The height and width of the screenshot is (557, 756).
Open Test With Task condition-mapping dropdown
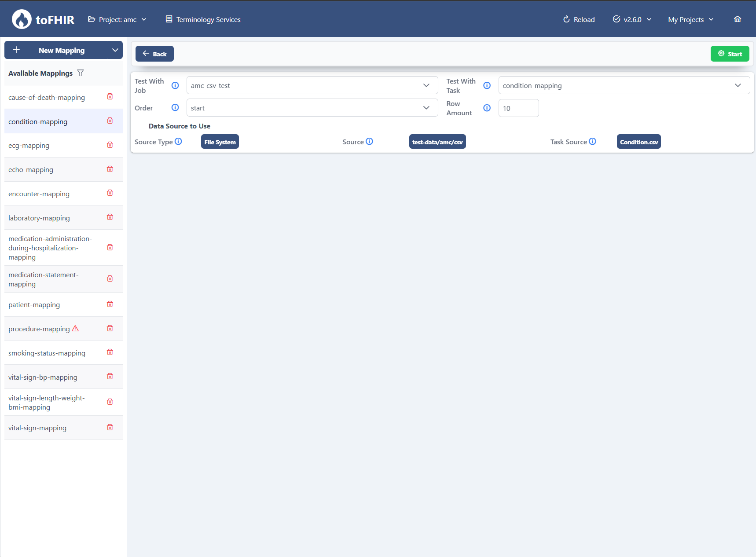click(624, 85)
